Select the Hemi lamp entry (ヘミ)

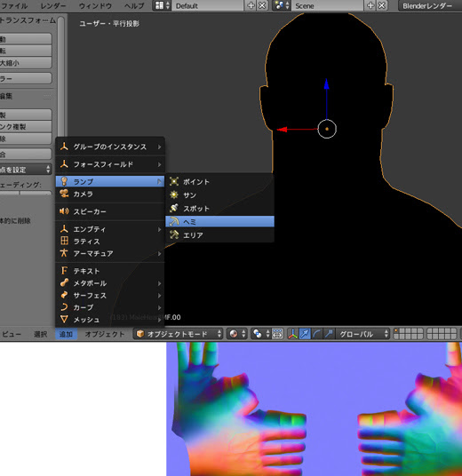219,221
